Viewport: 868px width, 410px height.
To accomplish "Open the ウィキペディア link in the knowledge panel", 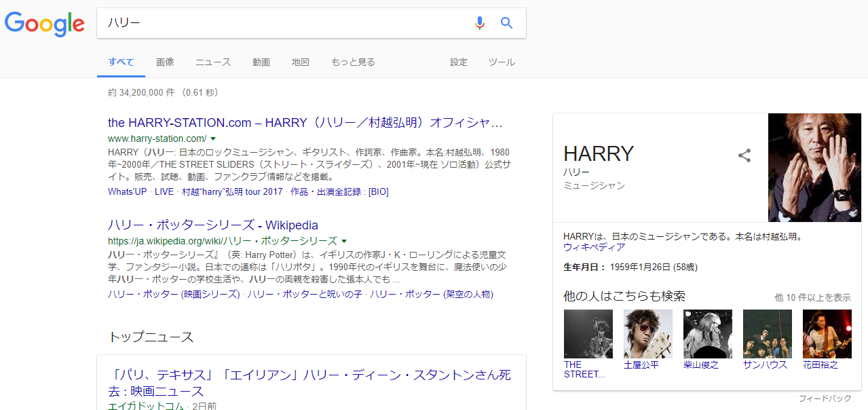I will coord(595,247).
